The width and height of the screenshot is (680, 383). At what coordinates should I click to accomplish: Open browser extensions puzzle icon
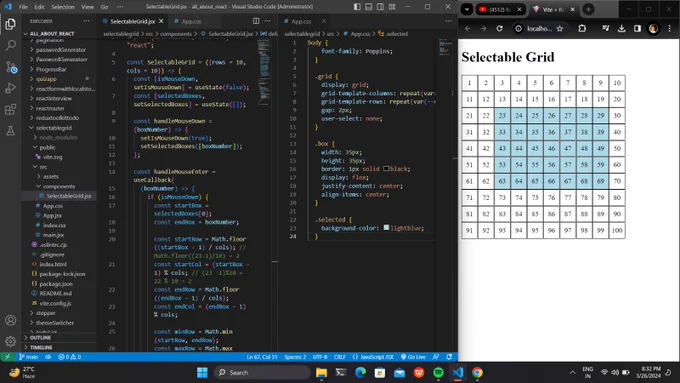[582, 29]
